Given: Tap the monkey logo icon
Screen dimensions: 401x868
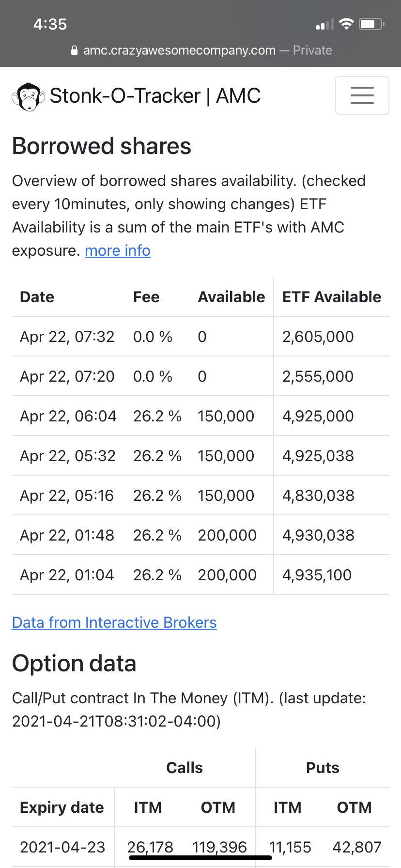Looking at the screenshot, I should click(x=28, y=96).
